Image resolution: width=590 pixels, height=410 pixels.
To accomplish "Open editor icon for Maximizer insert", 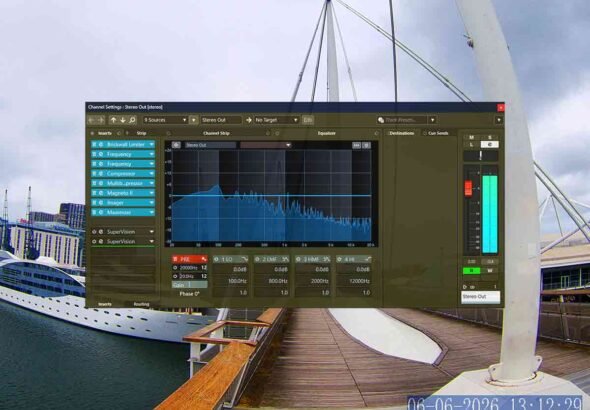I will click(101, 213).
